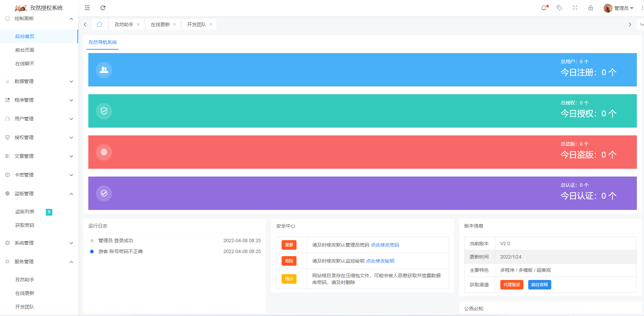
Task: Click the 代理登录 button
Action: 512,285
